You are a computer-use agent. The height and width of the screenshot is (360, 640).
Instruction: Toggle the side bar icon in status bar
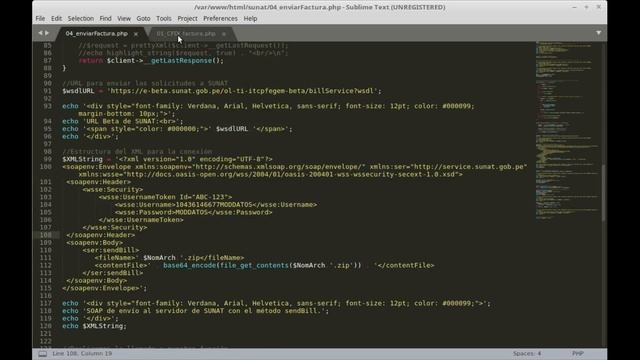[42, 354]
